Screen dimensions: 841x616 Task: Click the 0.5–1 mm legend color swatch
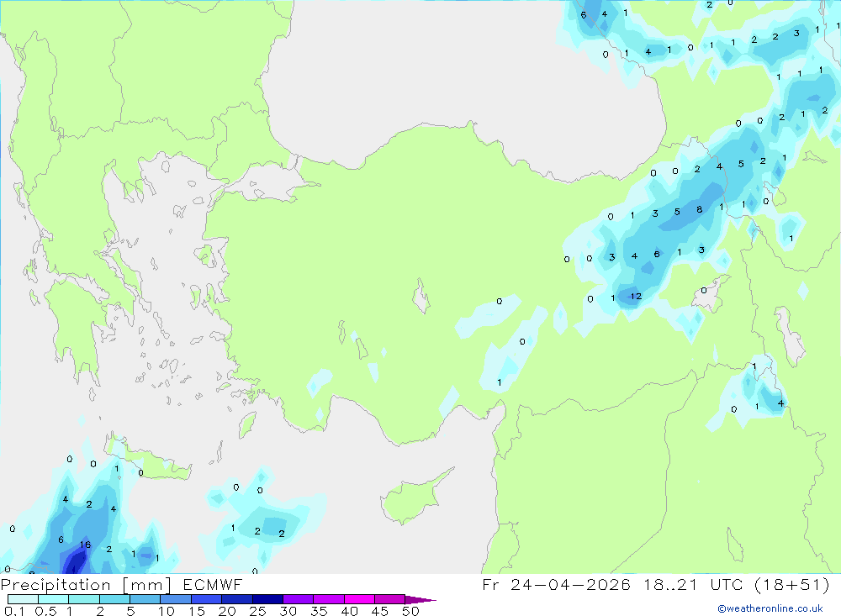[x=54, y=599]
